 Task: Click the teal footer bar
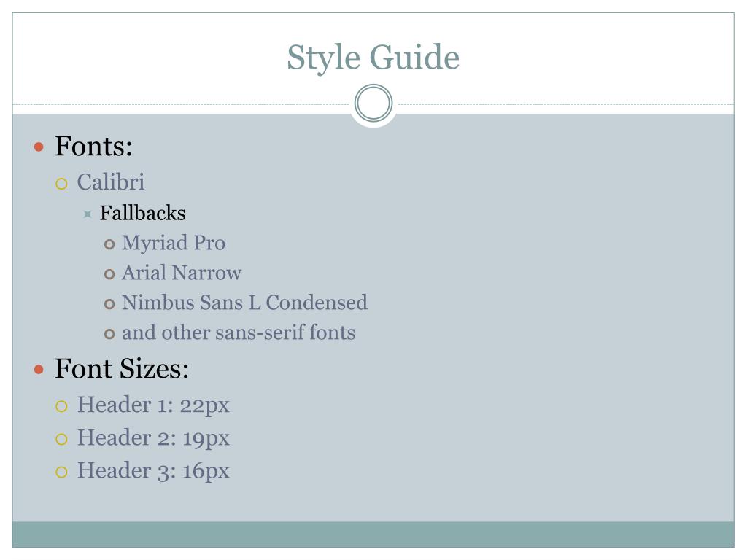[373, 534]
